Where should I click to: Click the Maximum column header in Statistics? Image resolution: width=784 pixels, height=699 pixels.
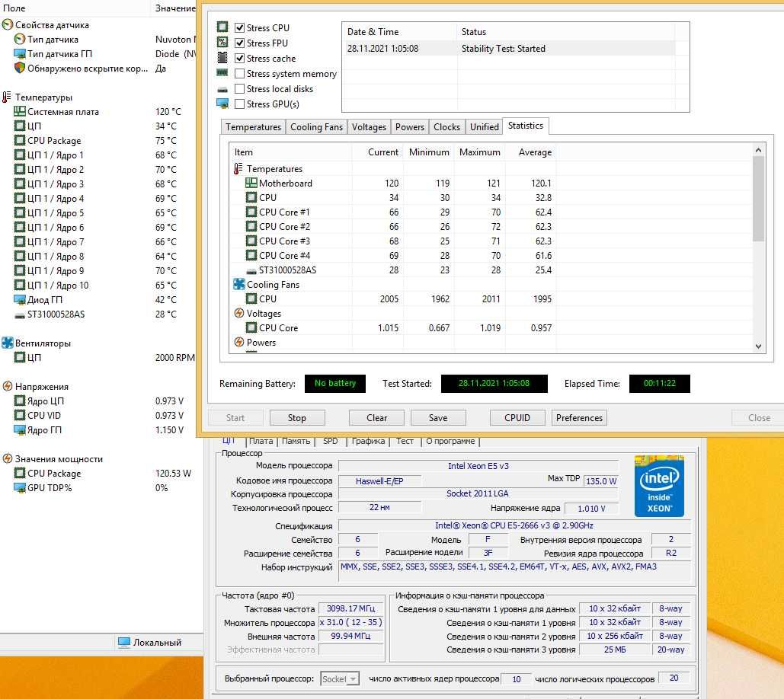(479, 152)
